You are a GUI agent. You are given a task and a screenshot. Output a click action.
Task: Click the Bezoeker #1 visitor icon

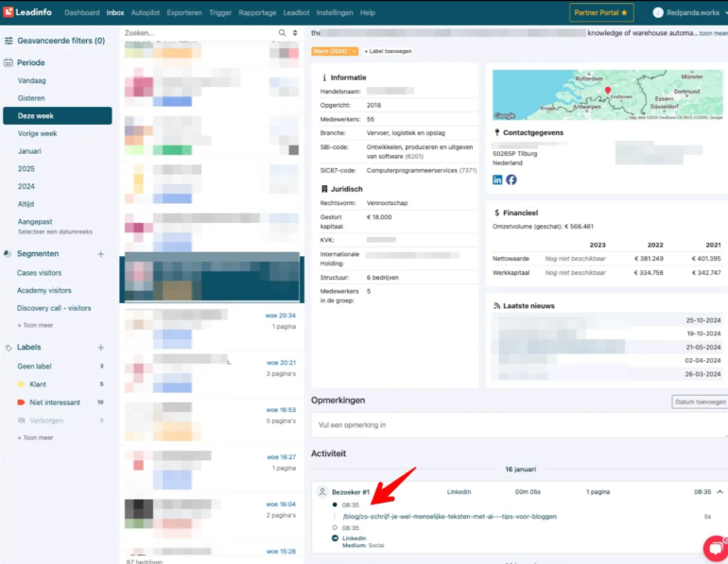[322, 491]
